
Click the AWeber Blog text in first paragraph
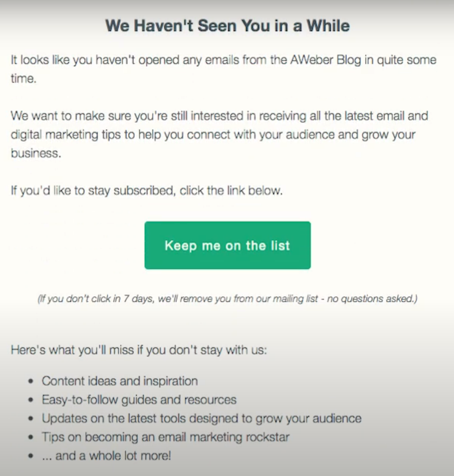point(326,60)
